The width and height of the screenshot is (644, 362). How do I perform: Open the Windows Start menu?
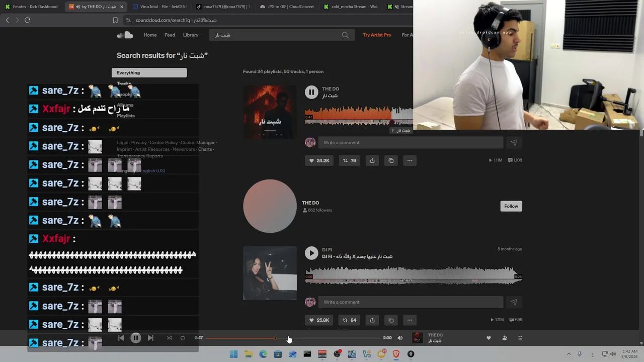(233, 354)
